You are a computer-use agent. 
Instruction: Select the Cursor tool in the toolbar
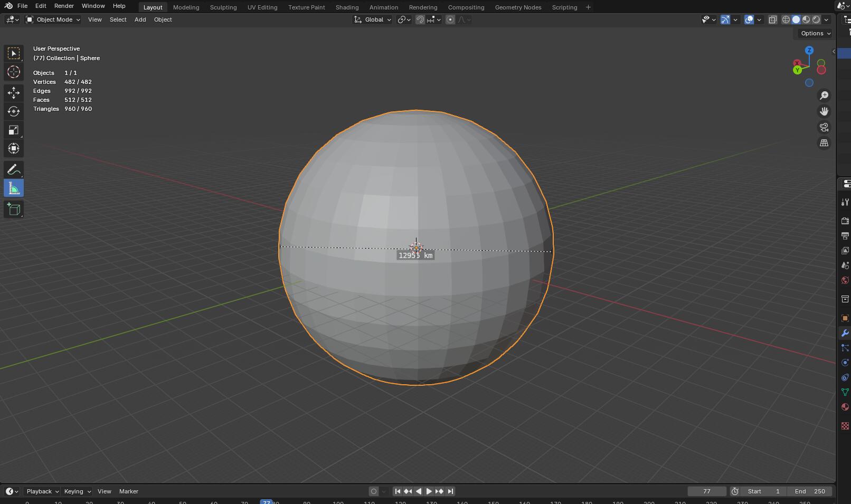(x=14, y=72)
